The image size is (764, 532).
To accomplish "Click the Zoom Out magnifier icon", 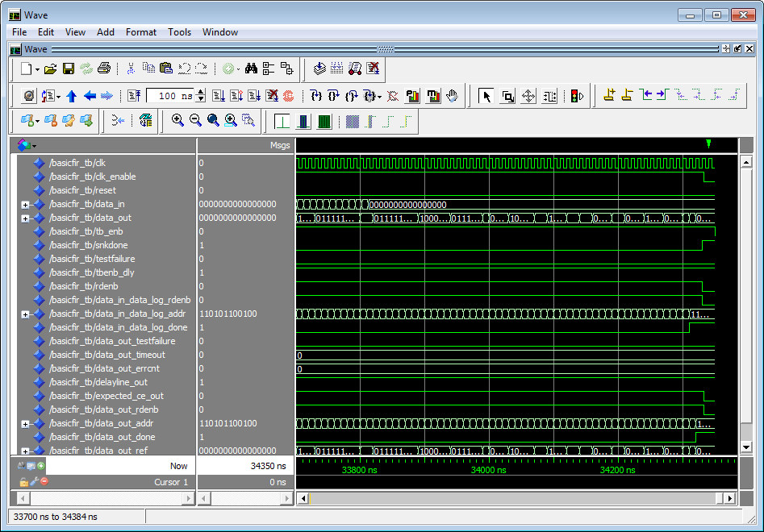I will click(195, 121).
